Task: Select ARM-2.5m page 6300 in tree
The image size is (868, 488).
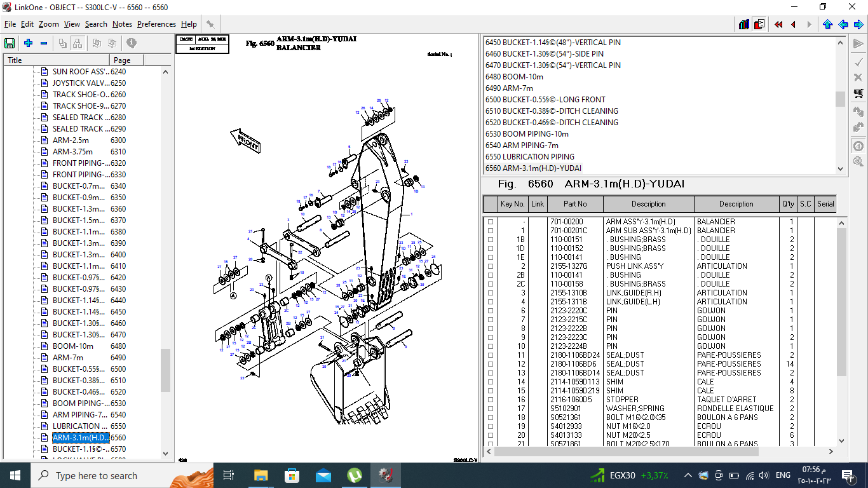Action: coord(71,140)
